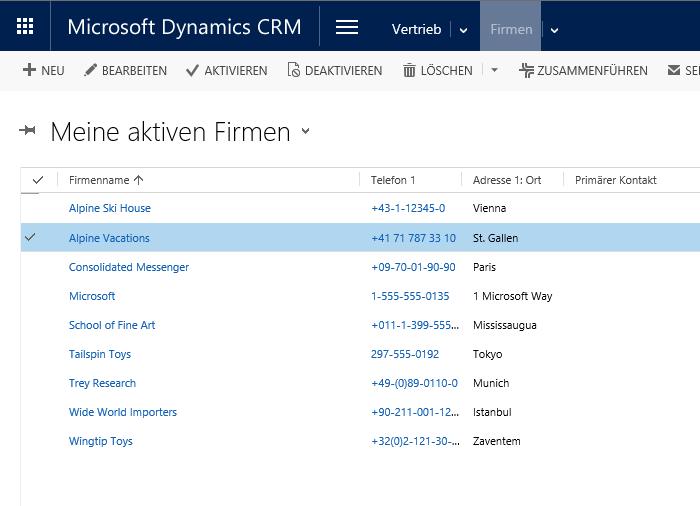This screenshot has height=506, width=700.
Task: Click the DEAKTIVIEREN document icon
Action: [293, 70]
